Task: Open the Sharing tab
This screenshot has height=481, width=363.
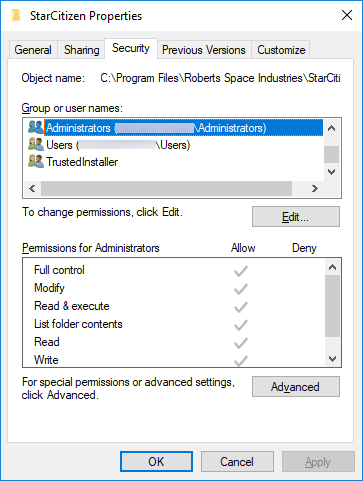Action: point(82,50)
